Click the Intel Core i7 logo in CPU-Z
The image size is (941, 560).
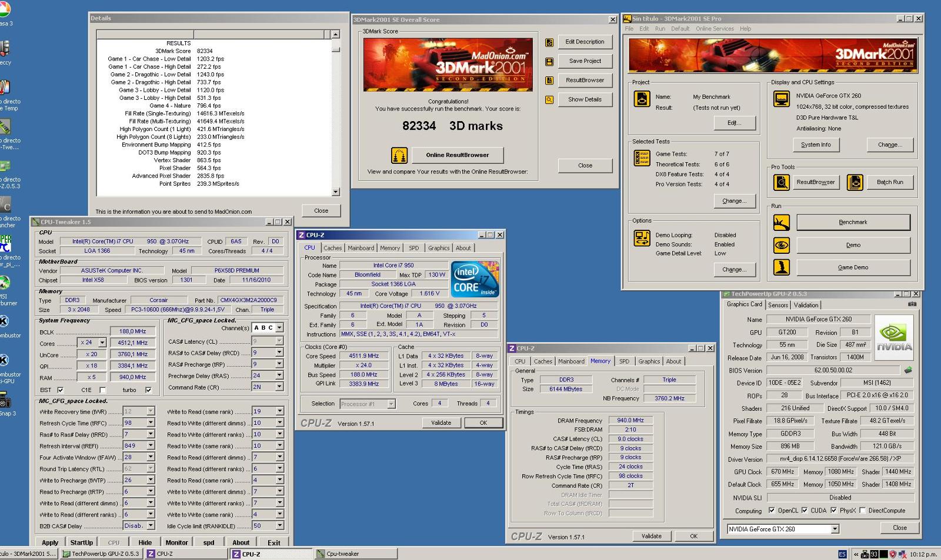click(x=475, y=279)
